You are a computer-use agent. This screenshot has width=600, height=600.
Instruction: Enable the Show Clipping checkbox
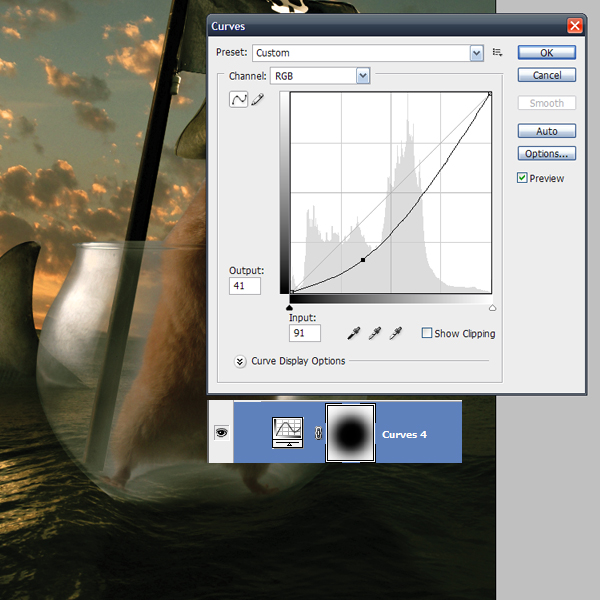(427, 334)
